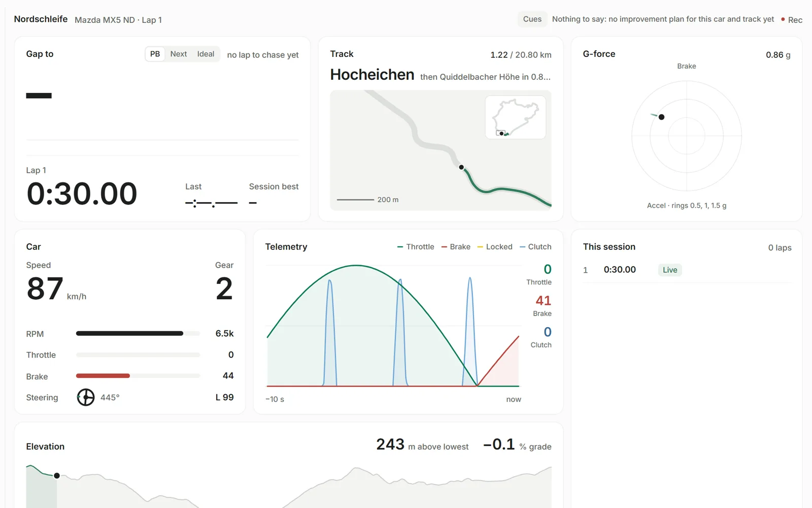Image resolution: width=812 pixels, height=508 pixels.
Task: Open the Cues button
Action: (x=532, y=19)
